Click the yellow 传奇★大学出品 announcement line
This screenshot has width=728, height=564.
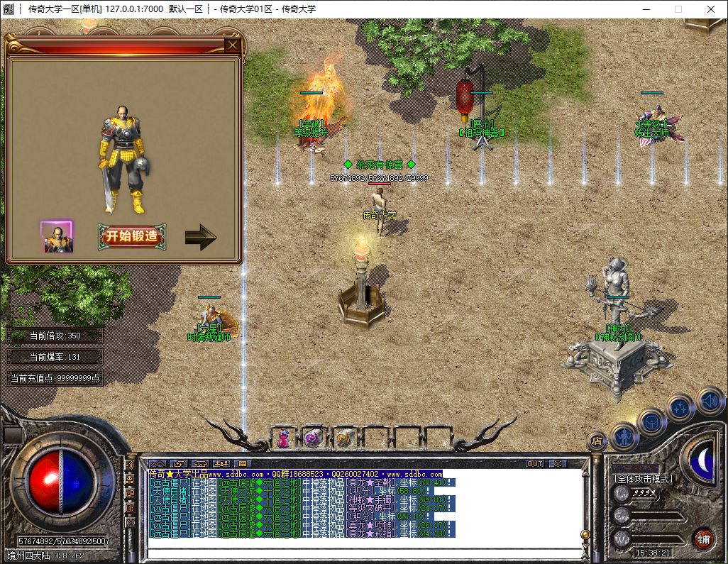coord(296,474)
